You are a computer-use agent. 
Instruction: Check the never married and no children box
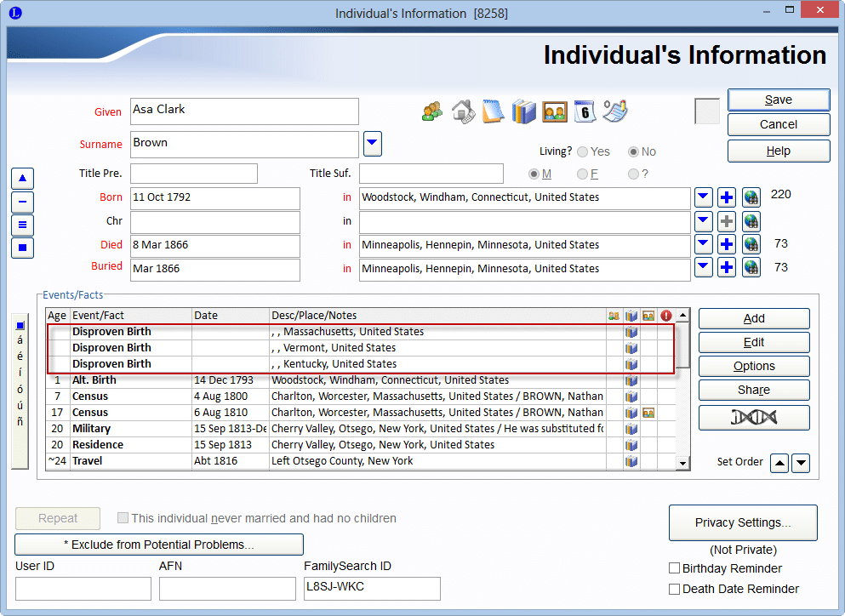[123, 518]
